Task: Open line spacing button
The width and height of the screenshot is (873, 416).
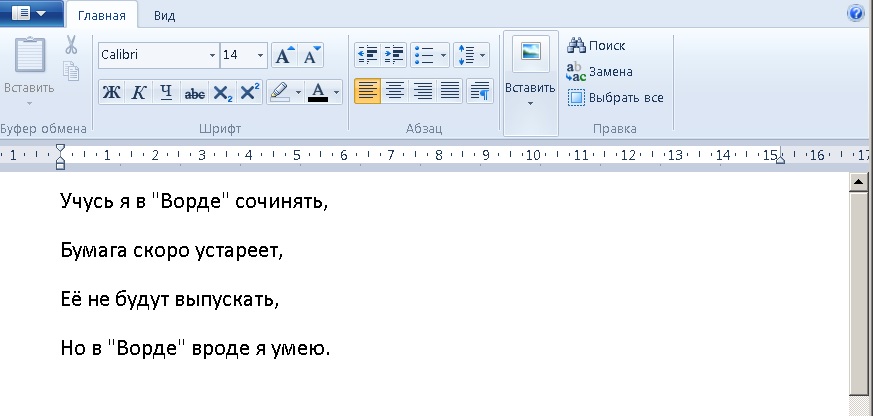Action: point(465,55)
